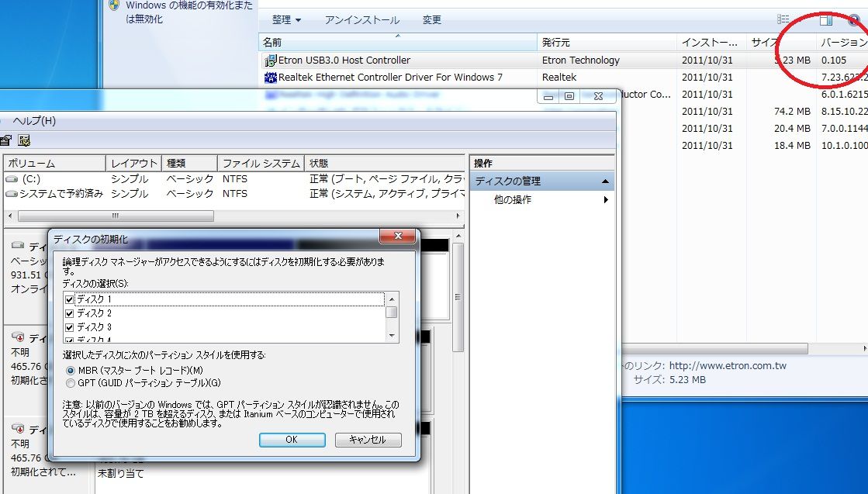Close the ディスクの初期化 dialog with X
Screen dimensions: 868x494
[x=397, y=237]
